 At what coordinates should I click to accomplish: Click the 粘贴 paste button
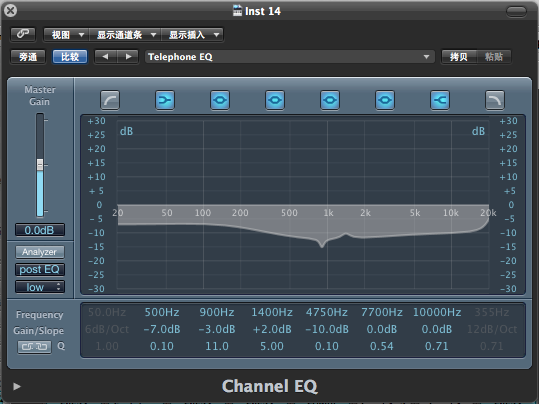click(494, 57)
